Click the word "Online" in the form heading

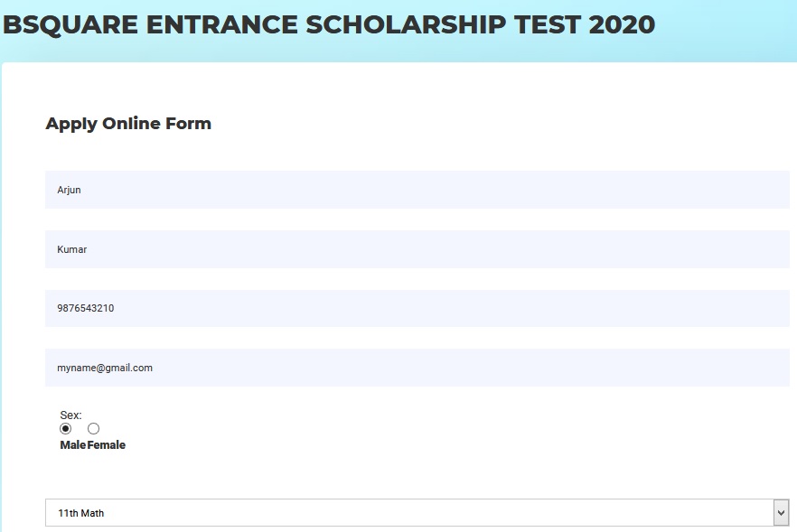point(134,124)
